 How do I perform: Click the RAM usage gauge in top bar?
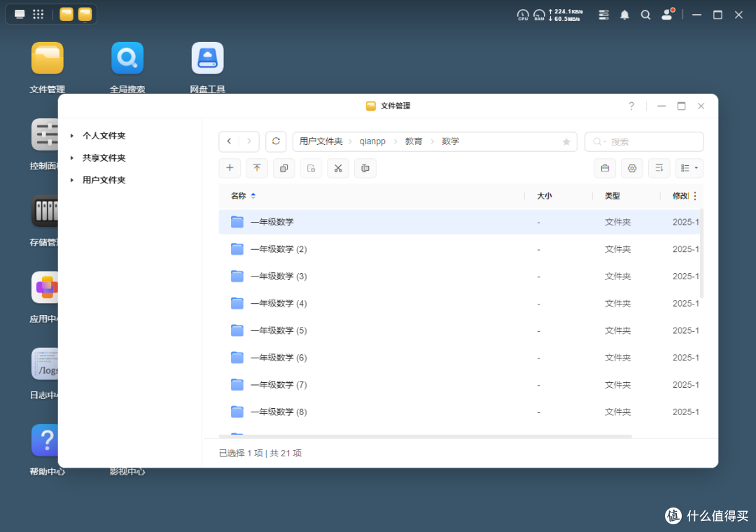tap(539, 15)
